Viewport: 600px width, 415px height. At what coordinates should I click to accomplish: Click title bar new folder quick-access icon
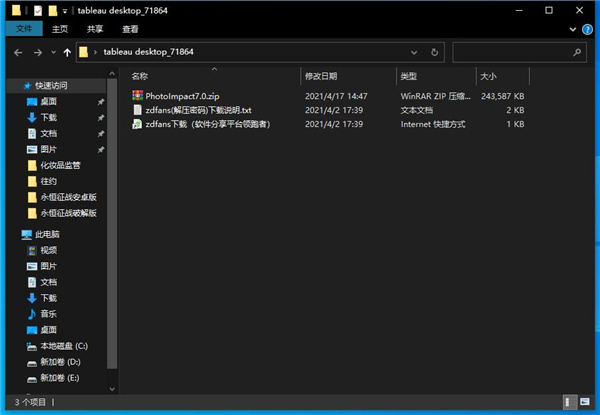(53, 10)
